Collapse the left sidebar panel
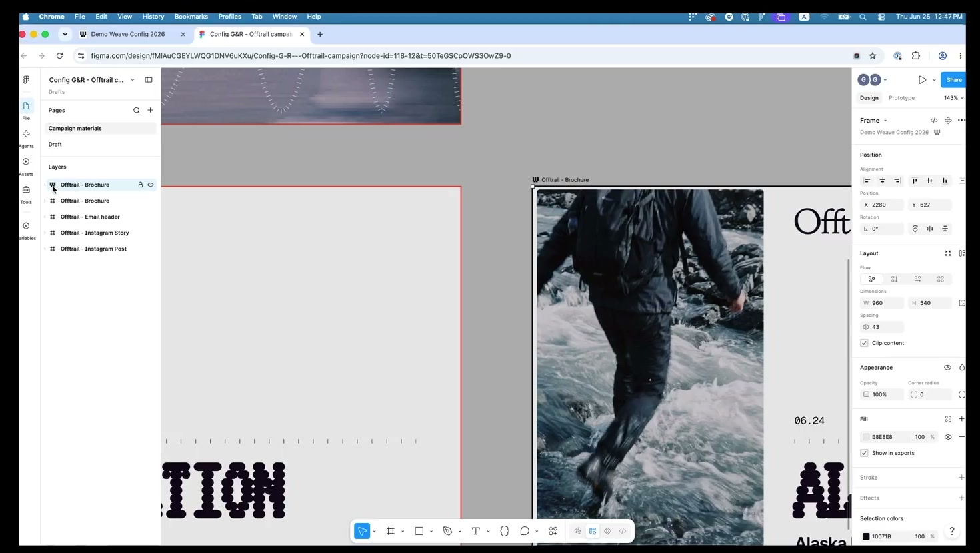This screenshot has height=553, width=980. [149, 80]
